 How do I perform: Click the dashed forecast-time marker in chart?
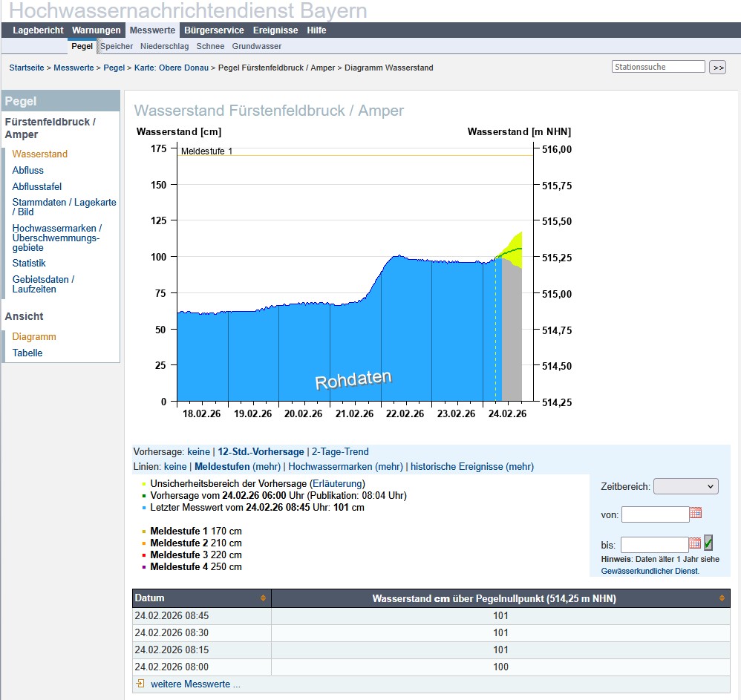pyautogui.click(x=495, y=334)
